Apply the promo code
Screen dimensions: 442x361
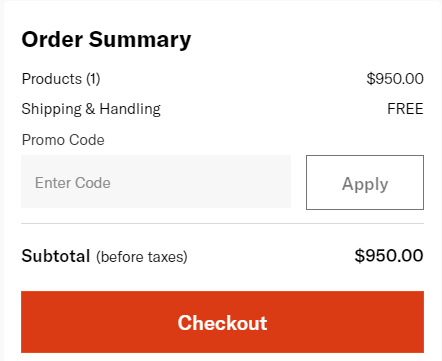click(365, 182)
